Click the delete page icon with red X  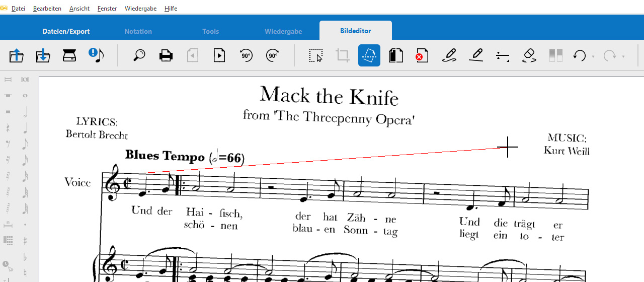pyautogui.click(x=422, y=55)
